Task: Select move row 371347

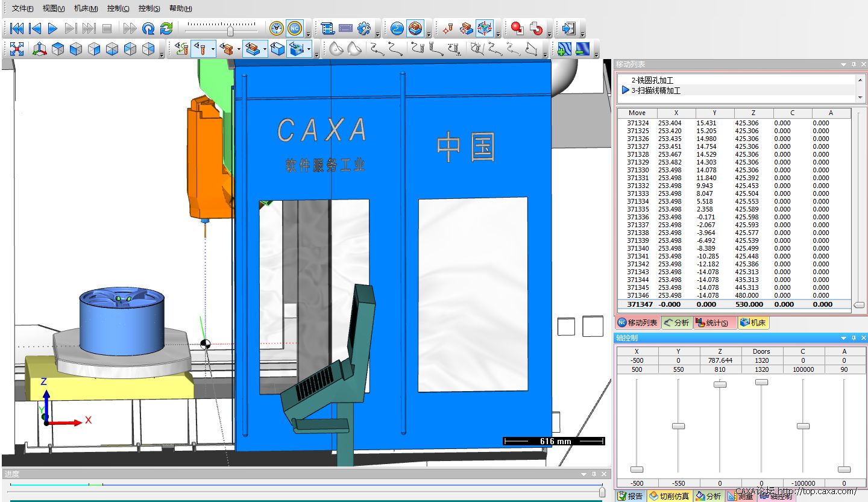Action: point(734,304)
